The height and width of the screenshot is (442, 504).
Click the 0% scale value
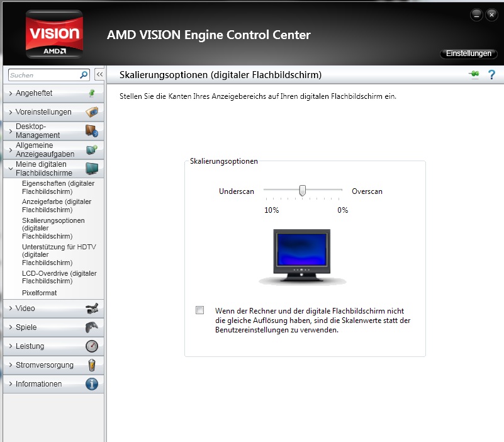pos(343,210)
